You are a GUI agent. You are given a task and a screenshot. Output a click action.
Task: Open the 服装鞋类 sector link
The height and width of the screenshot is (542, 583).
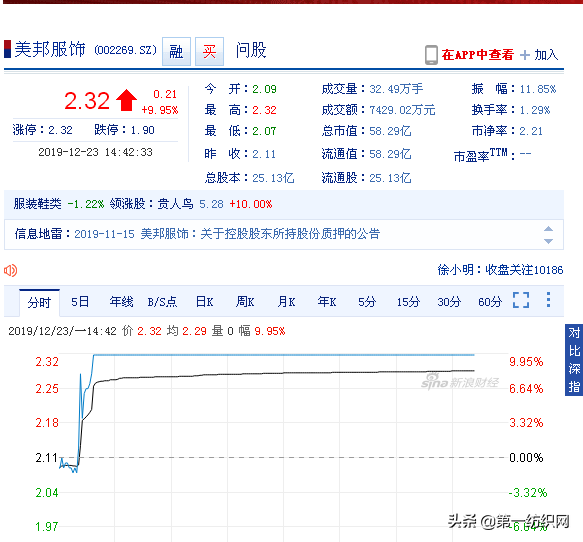pyautogui.click(x=37, y=204)
